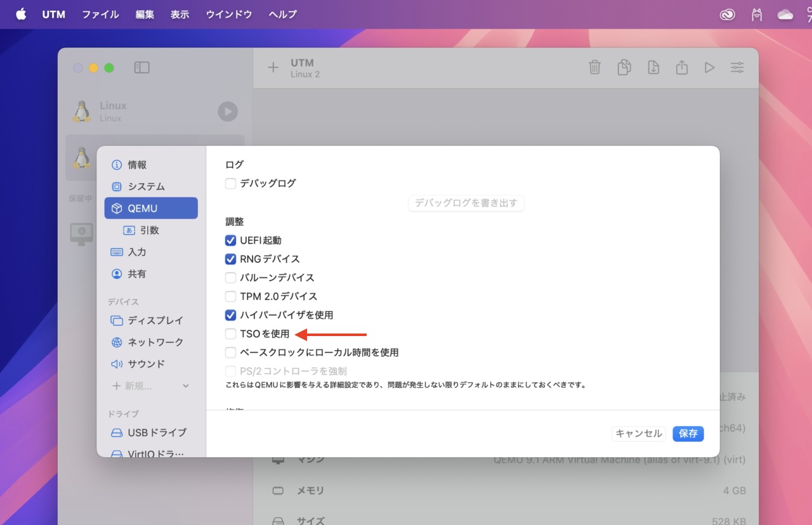
Task: Select システム in settings sidebar
Action: 151,186
